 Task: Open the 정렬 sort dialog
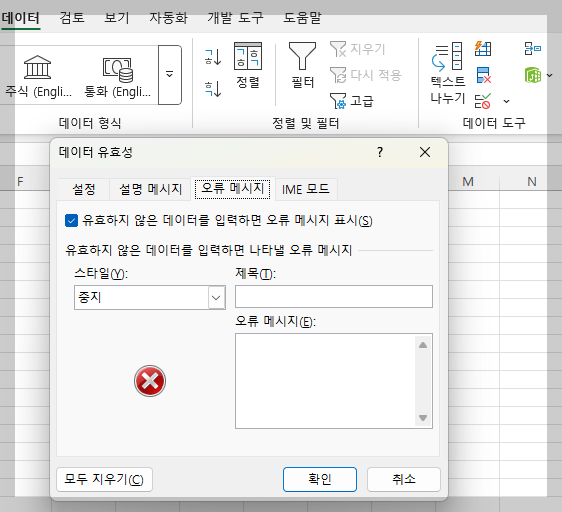tap(248, 66)
